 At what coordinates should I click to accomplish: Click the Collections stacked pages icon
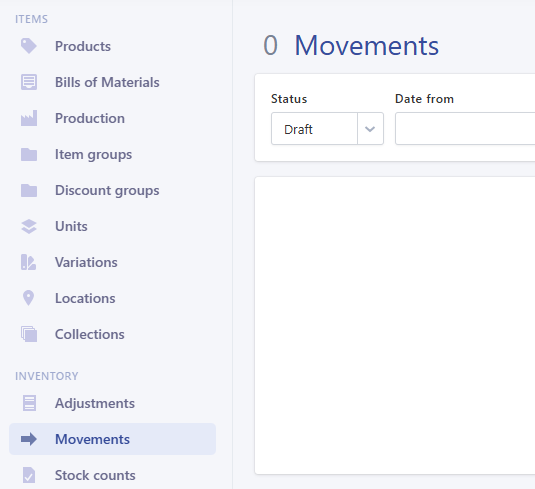pos(29,334)
